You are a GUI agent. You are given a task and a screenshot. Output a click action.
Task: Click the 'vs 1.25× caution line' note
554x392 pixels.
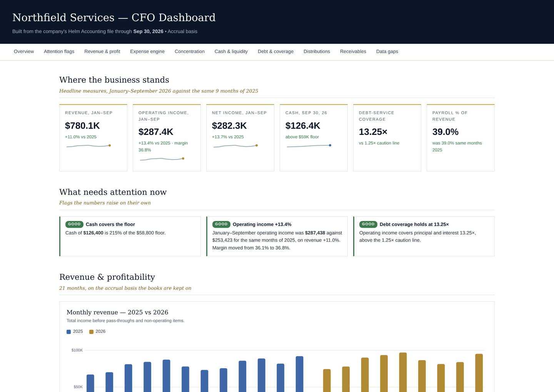tap(379, 143)
